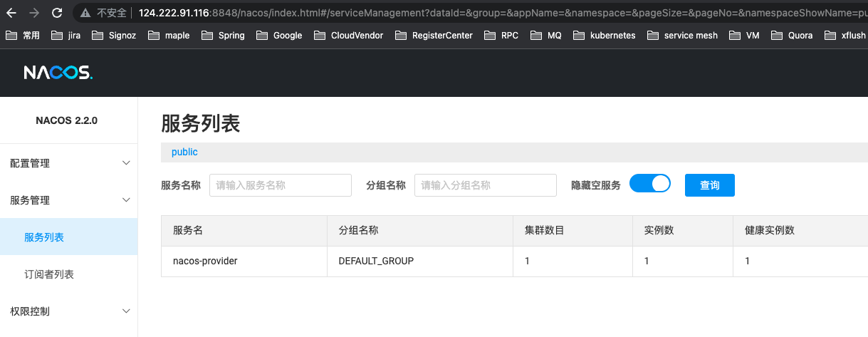The image size is (868, 337).
Task: Select 订阅者列表 in the sidebar
Action: pyautogui.click(x=69, y=274)
